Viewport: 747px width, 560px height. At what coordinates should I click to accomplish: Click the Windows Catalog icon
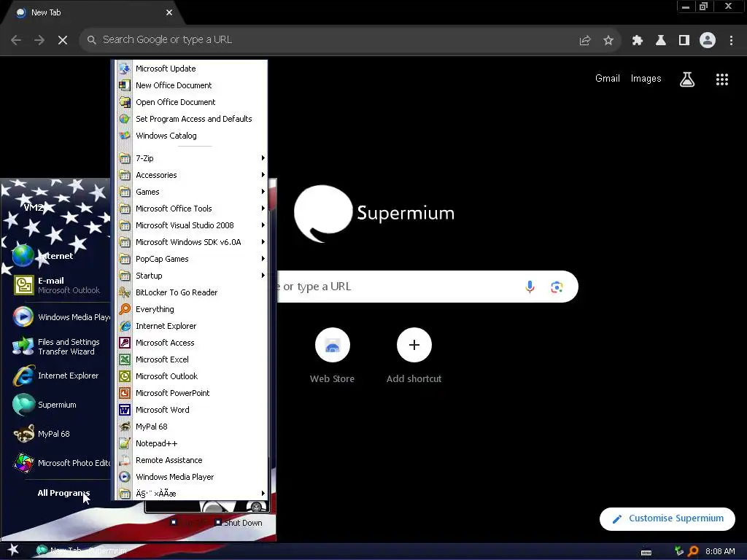[125, 136]
